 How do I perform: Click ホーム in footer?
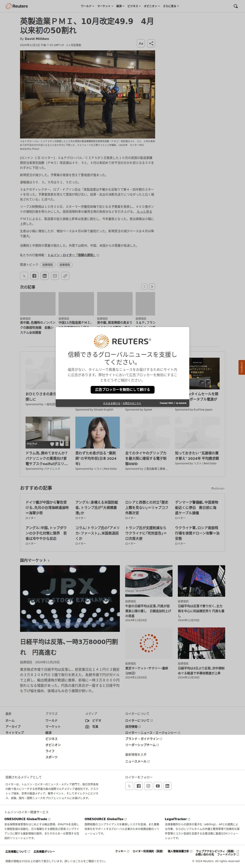point(10,720)
